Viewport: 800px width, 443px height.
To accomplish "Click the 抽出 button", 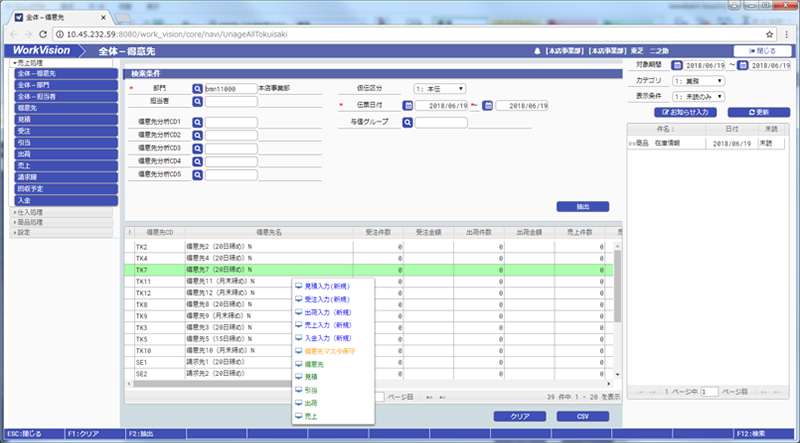I will 583,207.
